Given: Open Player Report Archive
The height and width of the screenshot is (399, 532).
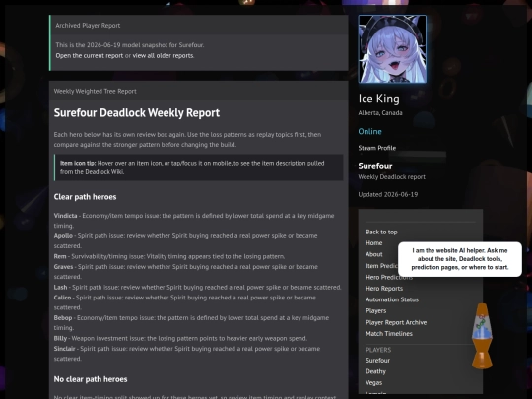Looking at the screenshot, I should (396, 323).
